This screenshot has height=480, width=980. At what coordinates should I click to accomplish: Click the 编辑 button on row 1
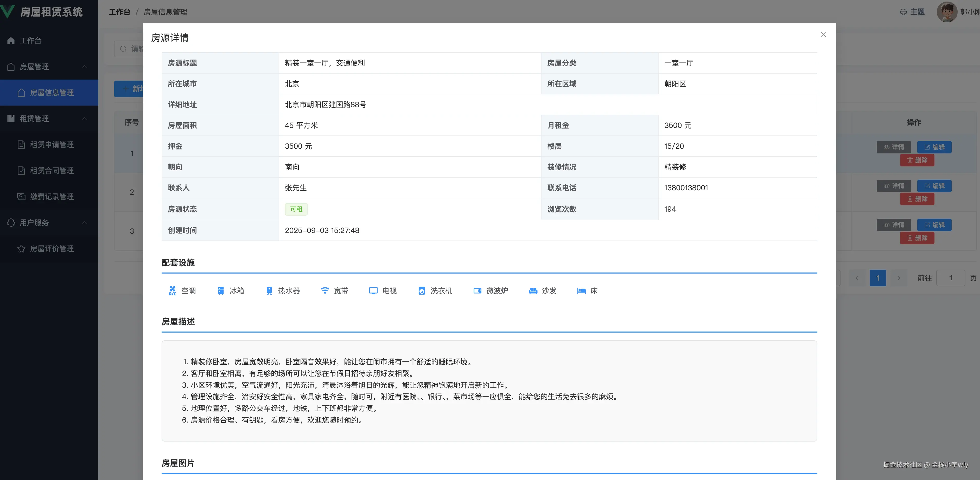click(x=934, y=147)
